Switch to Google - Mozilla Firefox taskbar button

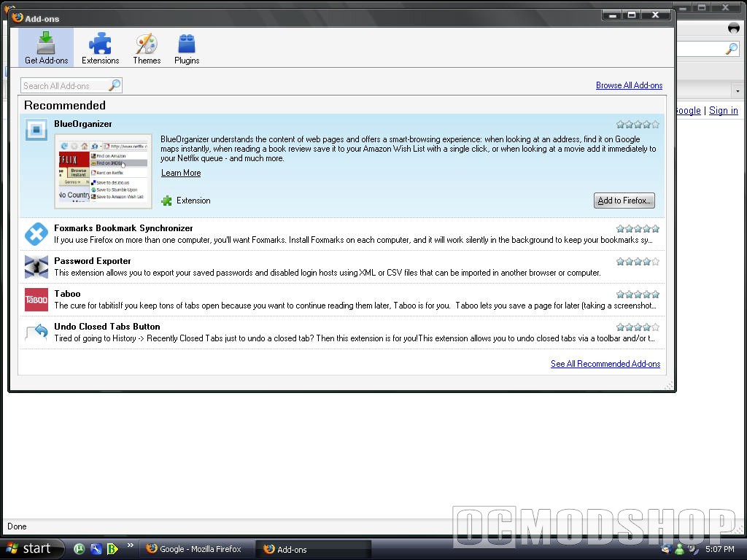[196, 549]
